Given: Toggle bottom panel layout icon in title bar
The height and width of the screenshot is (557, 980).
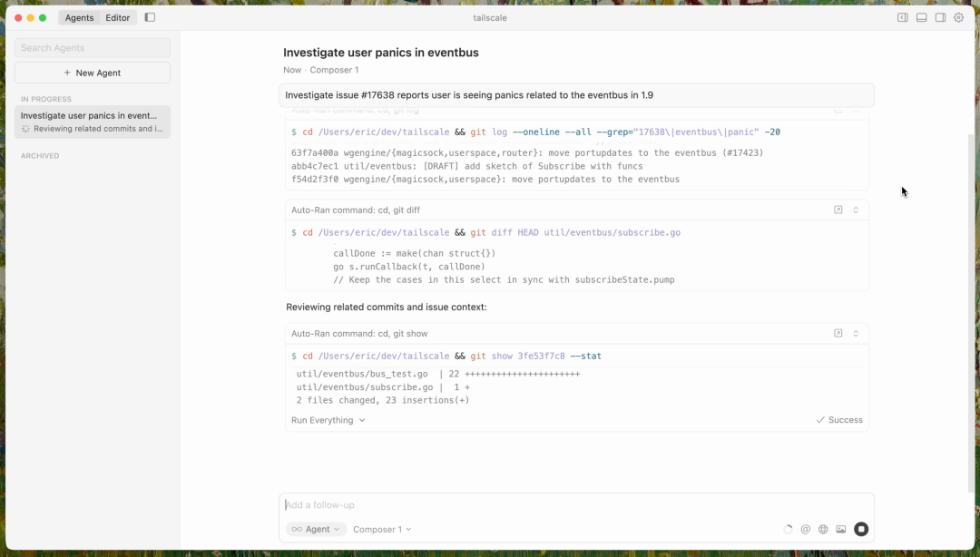Looking at the screenshot, I should pos(921,17).
